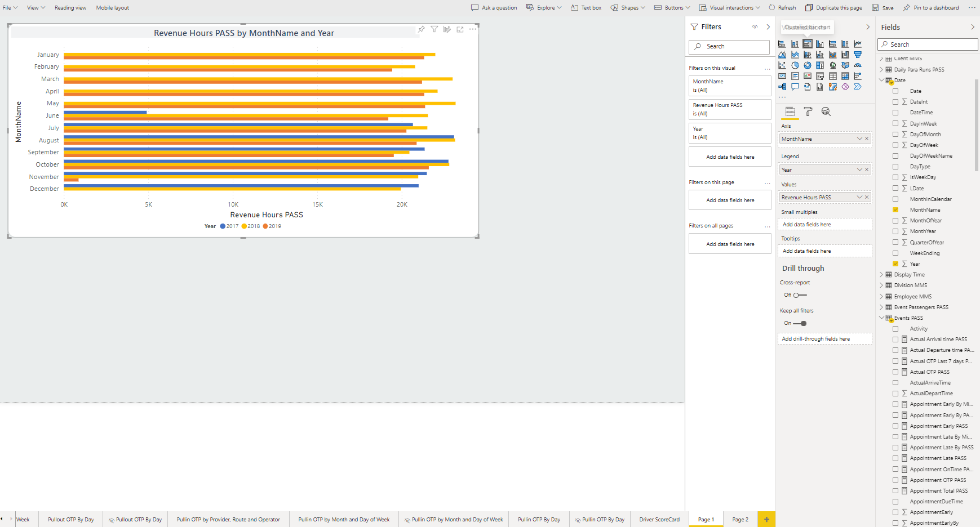Image resolution: width=980 pixels, height=527 pixels.
Task: Select the Funnel chart visualization
Action: point(858,55)
